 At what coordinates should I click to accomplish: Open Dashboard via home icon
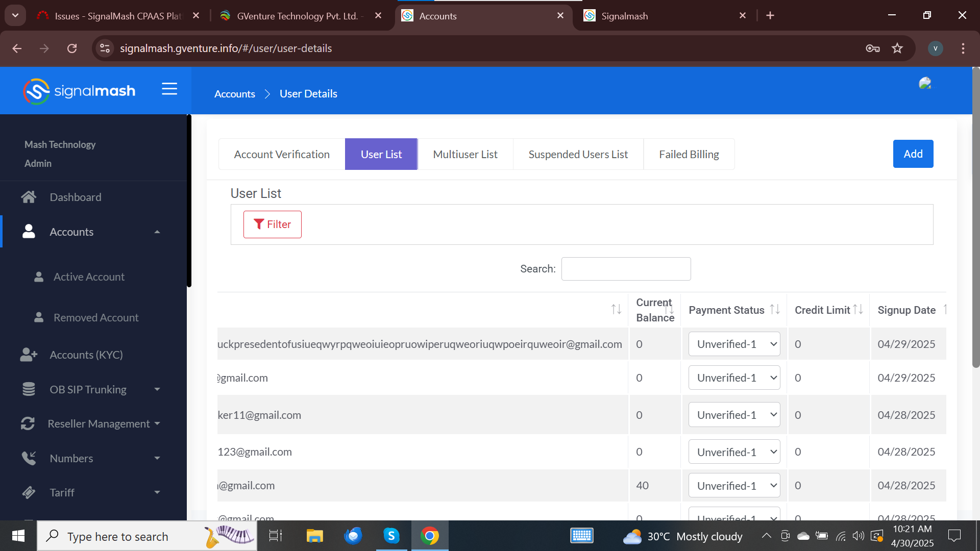tap(29, 197)
